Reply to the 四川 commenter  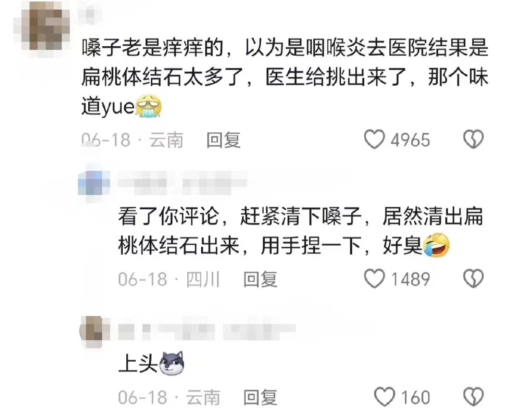pyautogui.click(x=260, y=279)
